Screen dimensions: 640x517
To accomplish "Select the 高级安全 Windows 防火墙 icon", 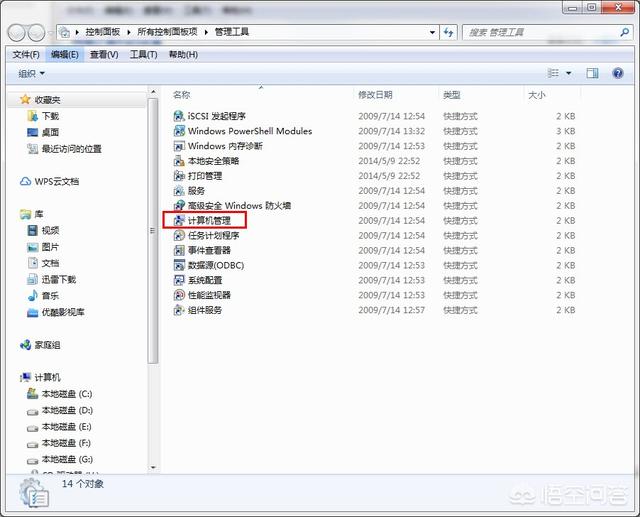I will tap(179, 206).
